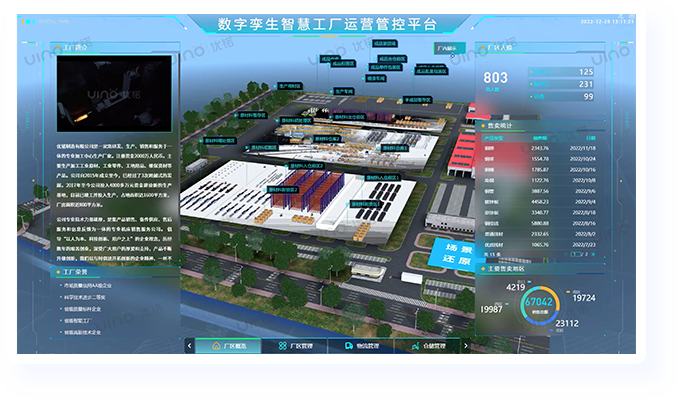Play the factory intro video thumbnail

click(x=114, y=93)
